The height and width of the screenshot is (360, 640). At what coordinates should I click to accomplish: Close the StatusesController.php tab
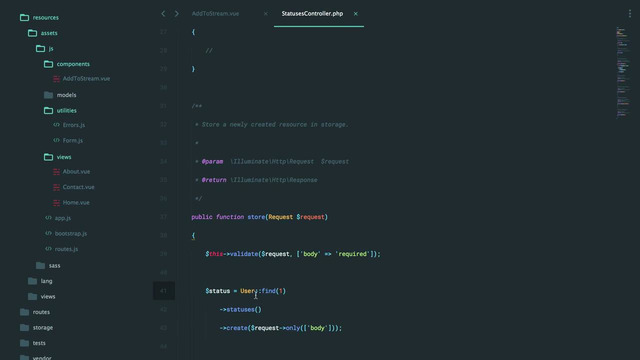(356, 13)
